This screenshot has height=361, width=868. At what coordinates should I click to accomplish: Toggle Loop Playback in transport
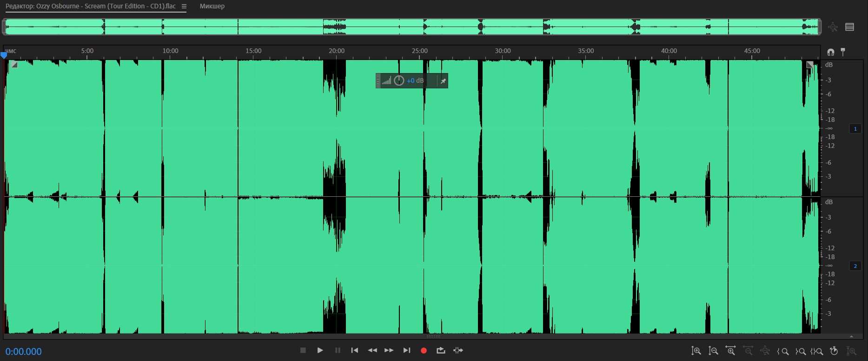(441, 350)
